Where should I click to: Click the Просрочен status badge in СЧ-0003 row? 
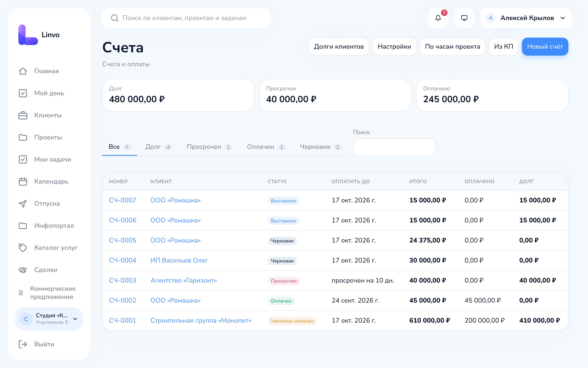click(x=284, y=281)
